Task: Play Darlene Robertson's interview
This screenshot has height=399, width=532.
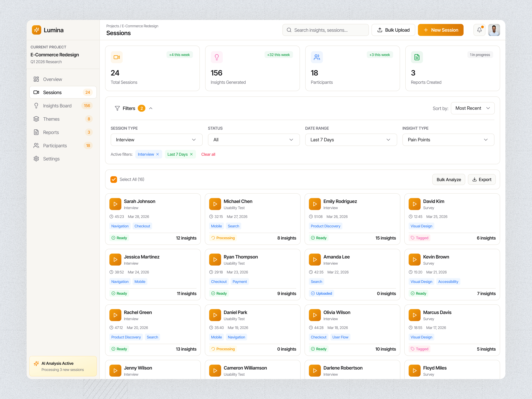Action: pos(315,371)
